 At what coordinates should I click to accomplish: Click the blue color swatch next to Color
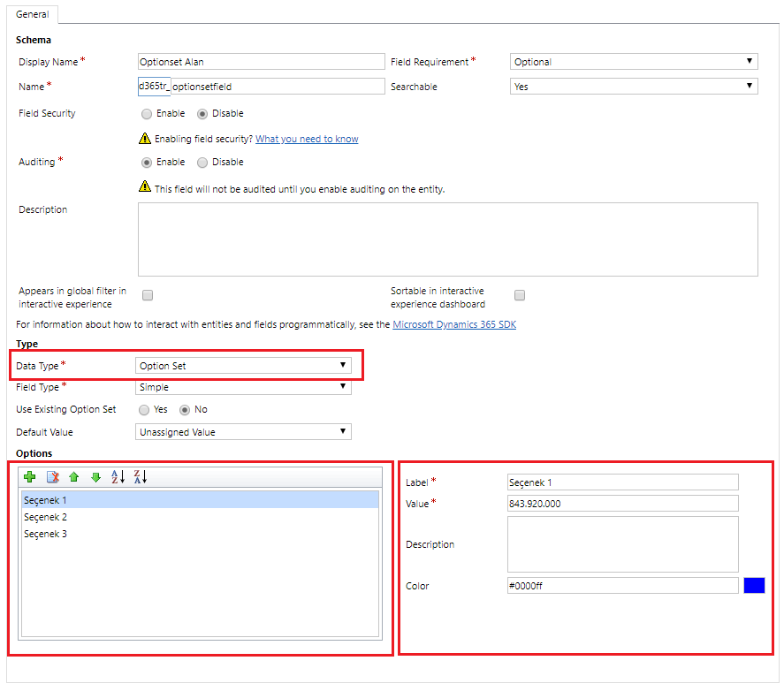[754, 584]
